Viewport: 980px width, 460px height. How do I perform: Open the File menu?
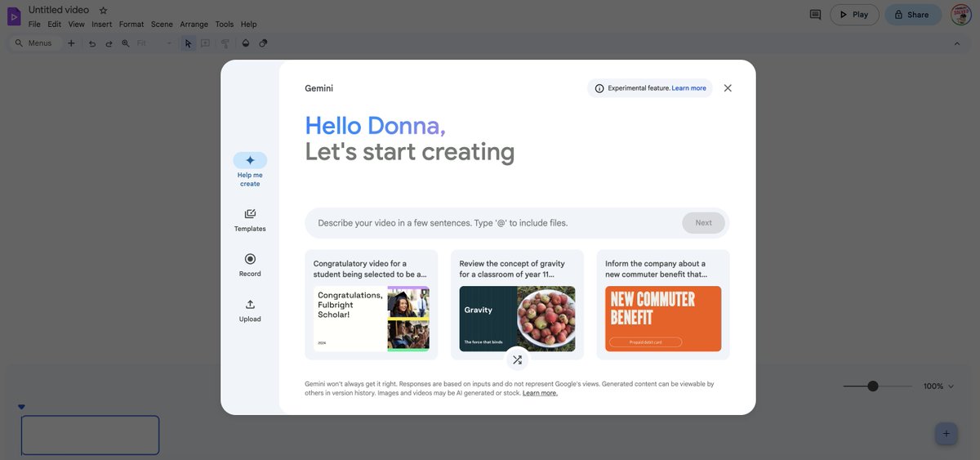coord(34,25)
